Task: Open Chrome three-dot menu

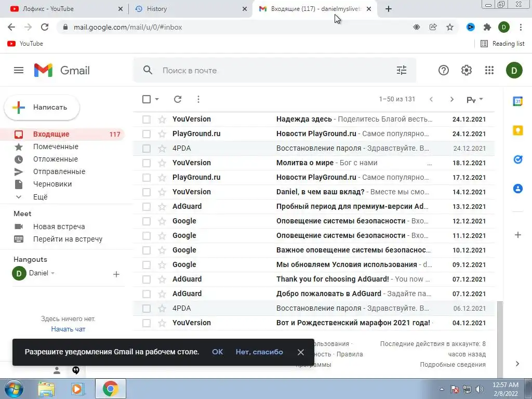Action: 521,27
